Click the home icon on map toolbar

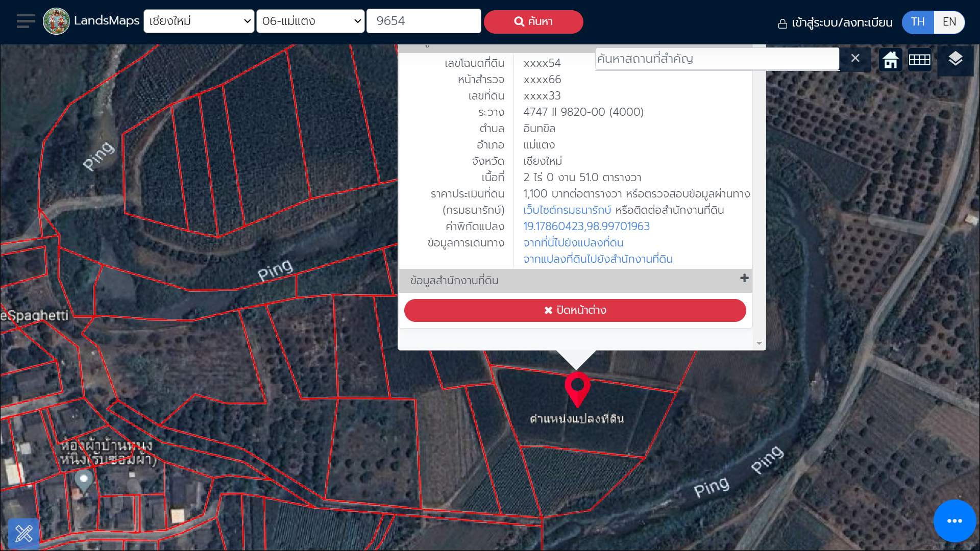tap(891, 60)
